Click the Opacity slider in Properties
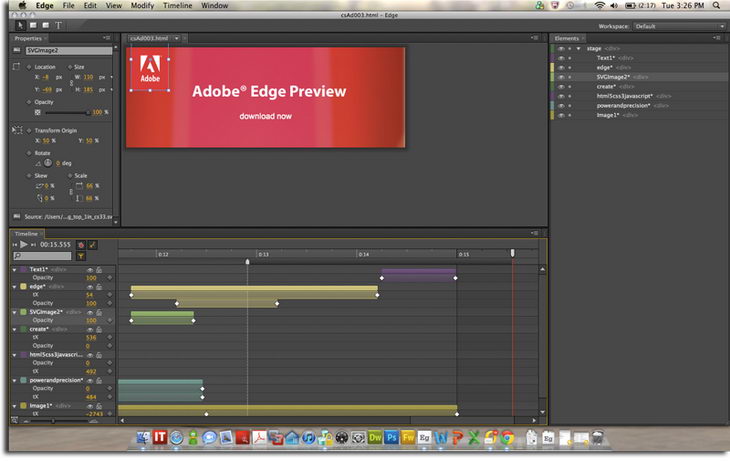 click(67, 113)
